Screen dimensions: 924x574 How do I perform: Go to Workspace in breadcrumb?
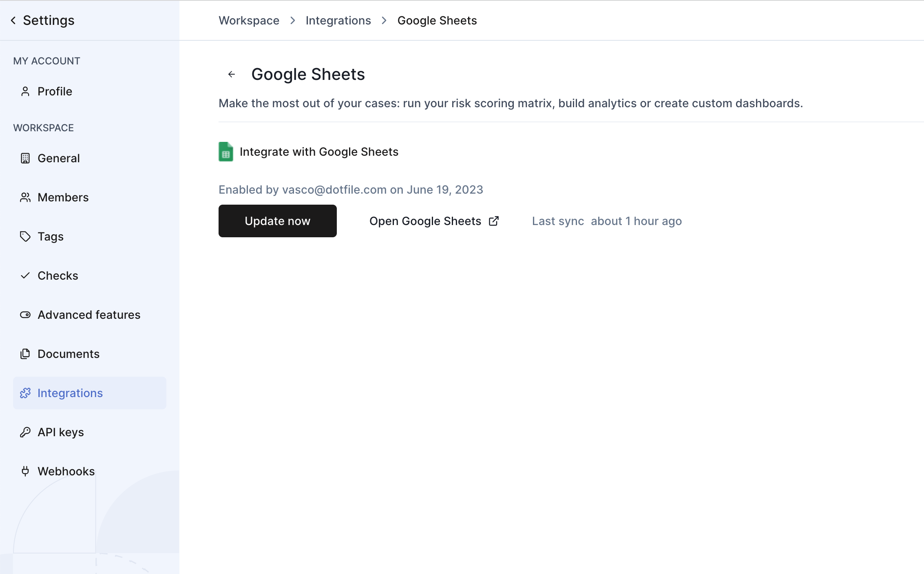[249, 20]
